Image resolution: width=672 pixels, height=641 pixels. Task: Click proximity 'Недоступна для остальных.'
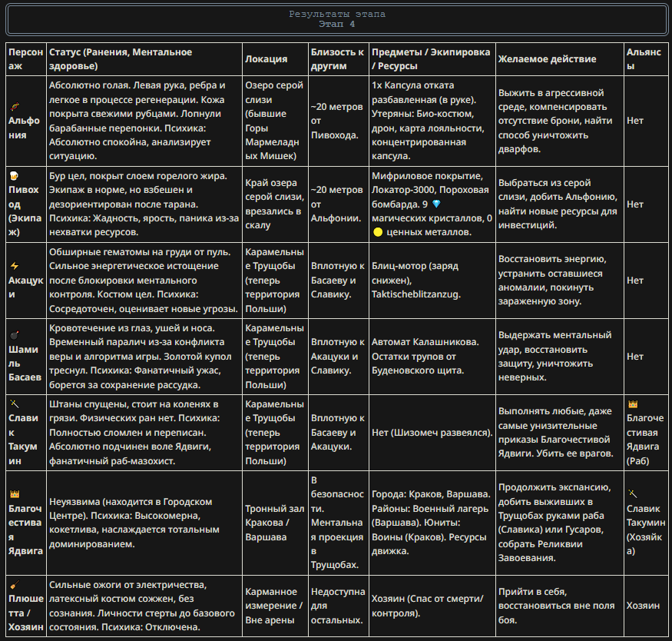(x=338, y=606)
